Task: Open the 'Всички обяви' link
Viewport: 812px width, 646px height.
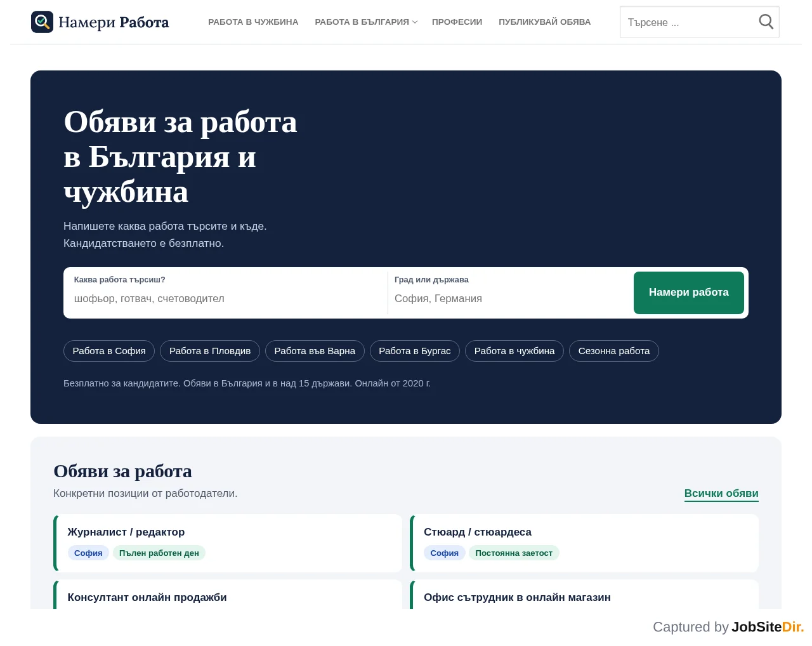Action: 721,494
